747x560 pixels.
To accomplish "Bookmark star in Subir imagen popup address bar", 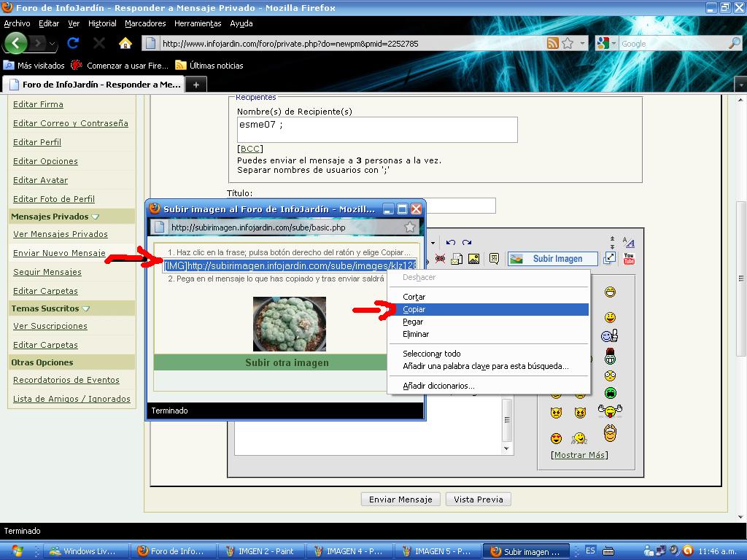I will click(x=409, y=227).
